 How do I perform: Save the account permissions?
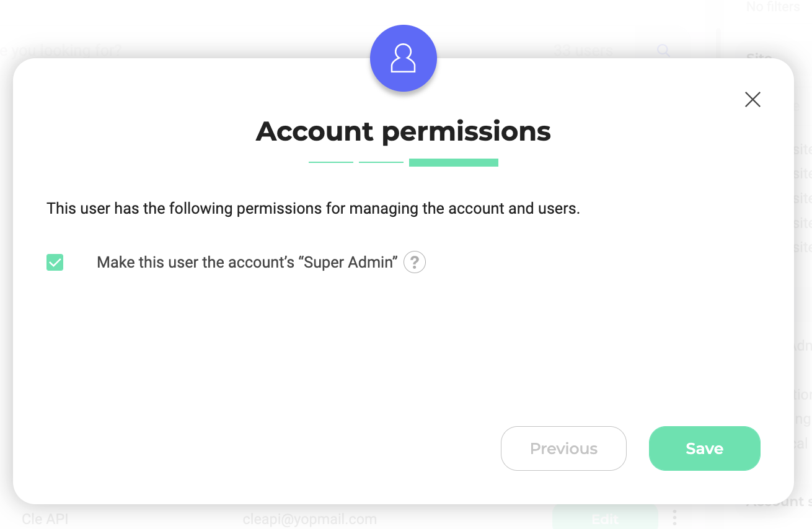704,448
